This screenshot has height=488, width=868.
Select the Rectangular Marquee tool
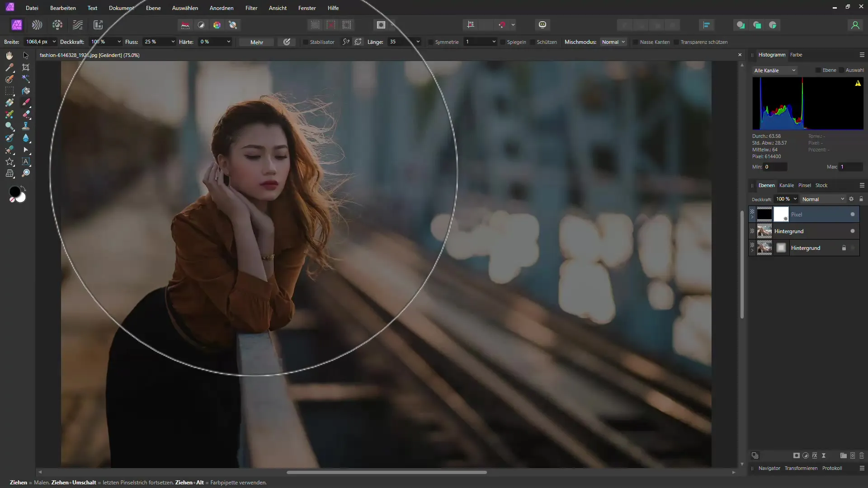click(x=9, y=91)
